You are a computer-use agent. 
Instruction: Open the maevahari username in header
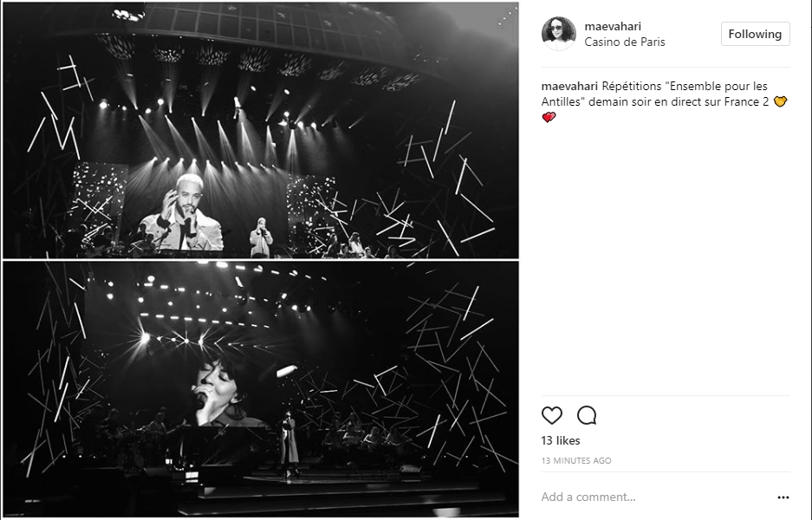(x=613, y=26)
